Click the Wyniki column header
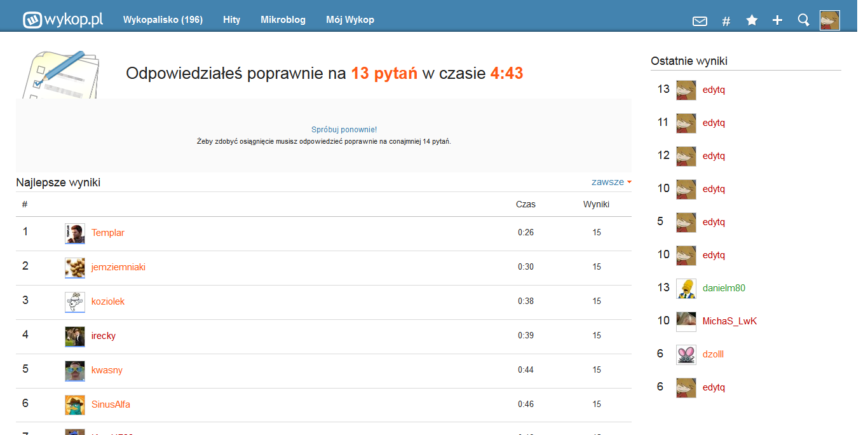868x435 pixels. click(596, 204)
